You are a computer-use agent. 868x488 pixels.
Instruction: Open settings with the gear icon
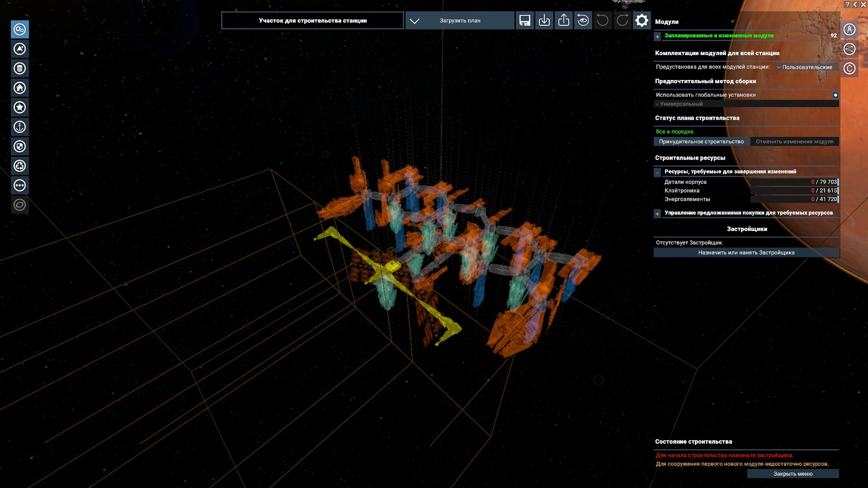pyautogui.click(x=642, y=21)
